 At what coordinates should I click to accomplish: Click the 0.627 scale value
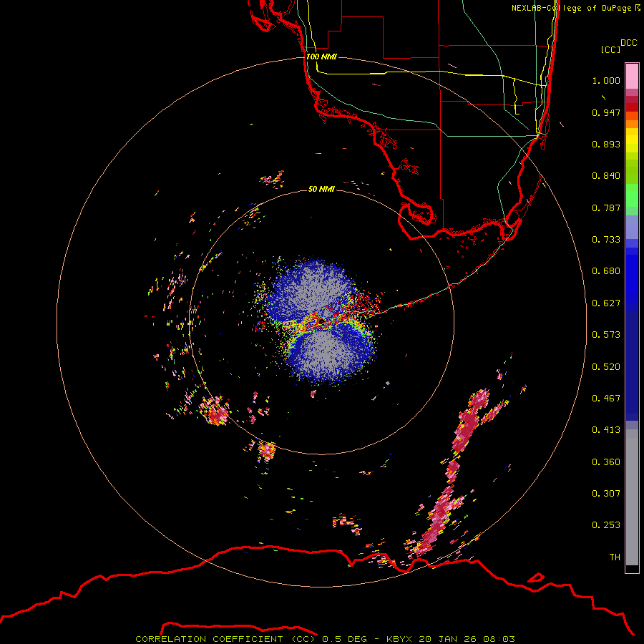point(606,303)
